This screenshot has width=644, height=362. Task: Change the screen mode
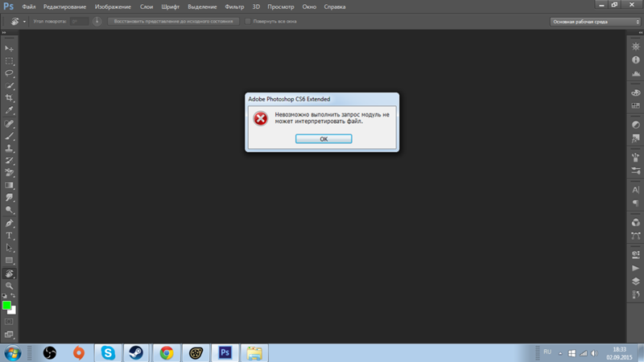[x=9, y=335]
